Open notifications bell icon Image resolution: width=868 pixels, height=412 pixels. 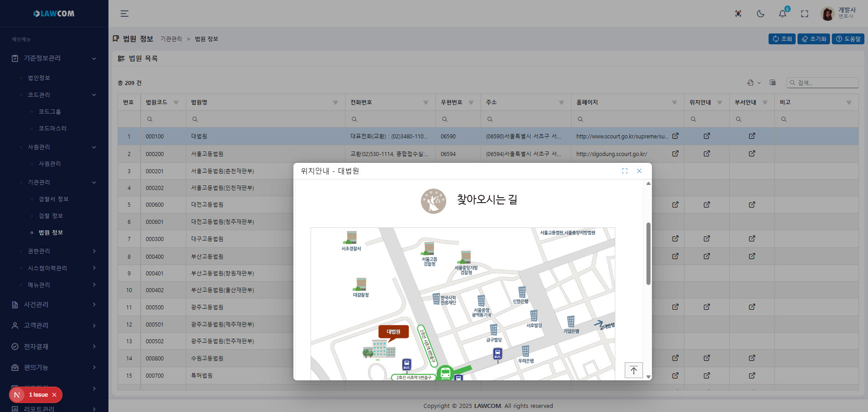coord(783,14)
